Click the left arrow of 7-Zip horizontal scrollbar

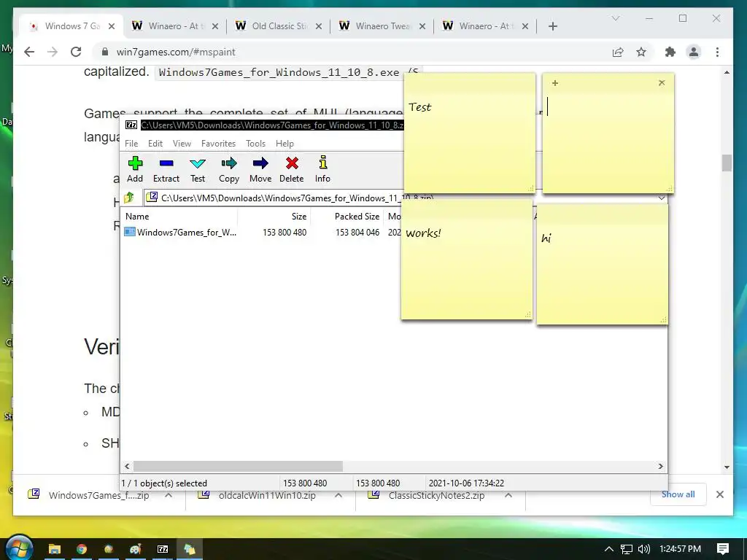click(x=127, y=466)
